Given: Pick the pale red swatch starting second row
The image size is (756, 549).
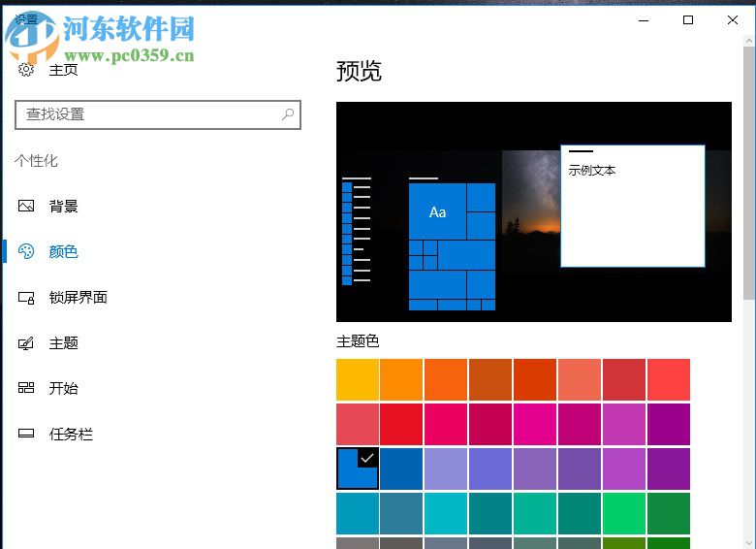Looking at the screenshot, I should point(358,424).
